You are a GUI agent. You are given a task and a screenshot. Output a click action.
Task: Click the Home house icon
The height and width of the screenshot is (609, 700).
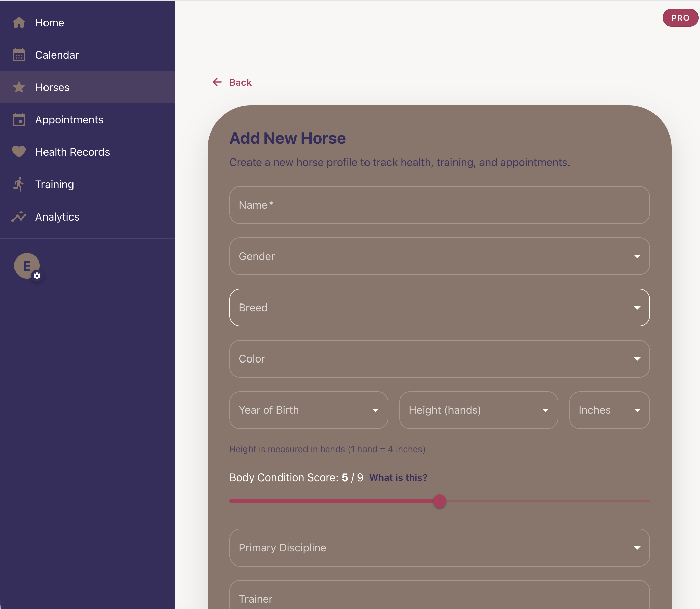pyautogui.click(x=19, y=23)
